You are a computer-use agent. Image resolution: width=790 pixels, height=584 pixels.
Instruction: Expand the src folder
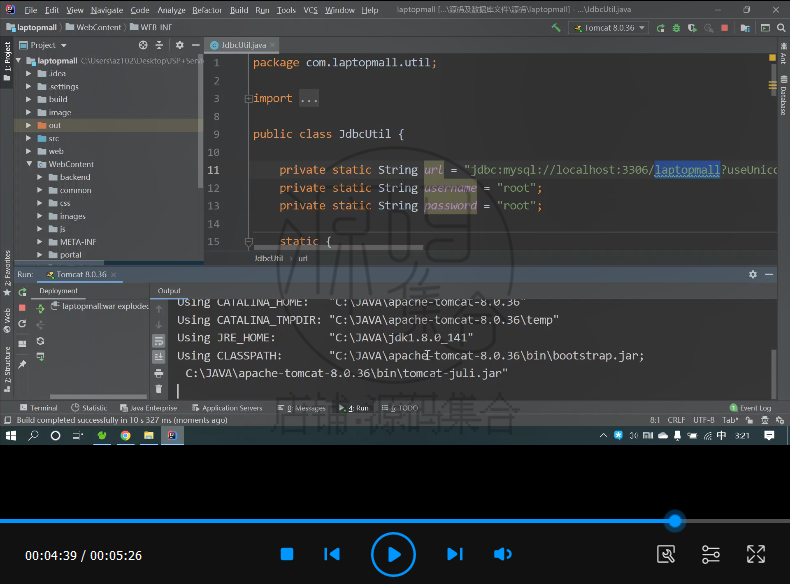(29, 138)
